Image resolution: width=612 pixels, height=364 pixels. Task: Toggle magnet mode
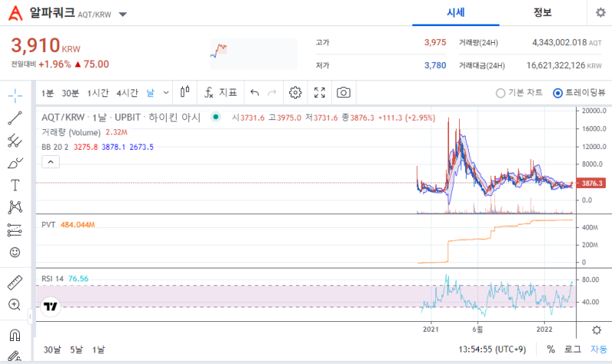coord(15,335)
